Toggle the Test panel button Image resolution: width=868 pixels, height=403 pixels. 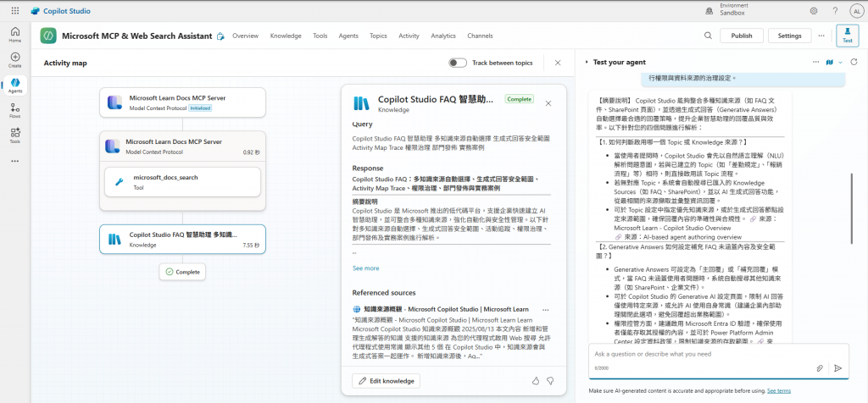(847, 36)
